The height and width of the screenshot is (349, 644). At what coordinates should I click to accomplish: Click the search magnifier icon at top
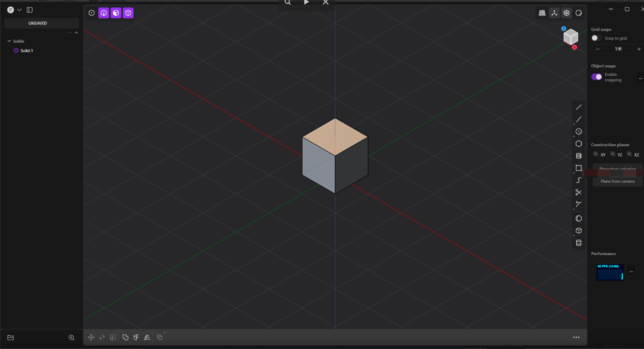click(x=288, y=2)
